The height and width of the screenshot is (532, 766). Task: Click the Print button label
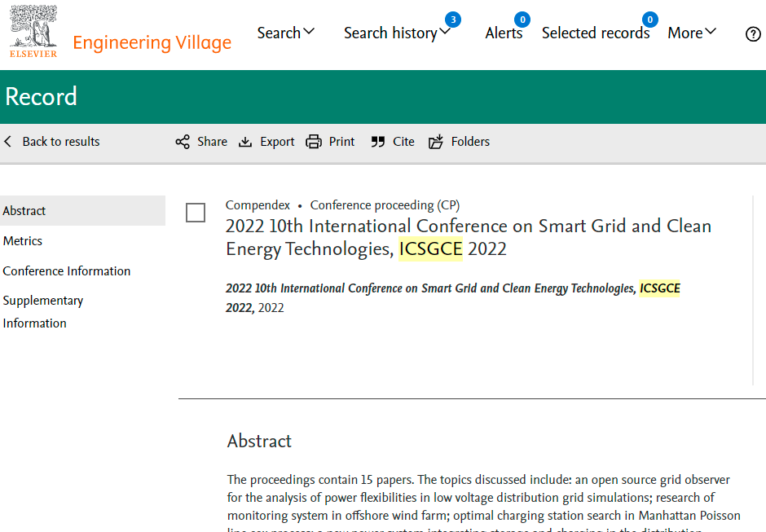coord(341,142)
